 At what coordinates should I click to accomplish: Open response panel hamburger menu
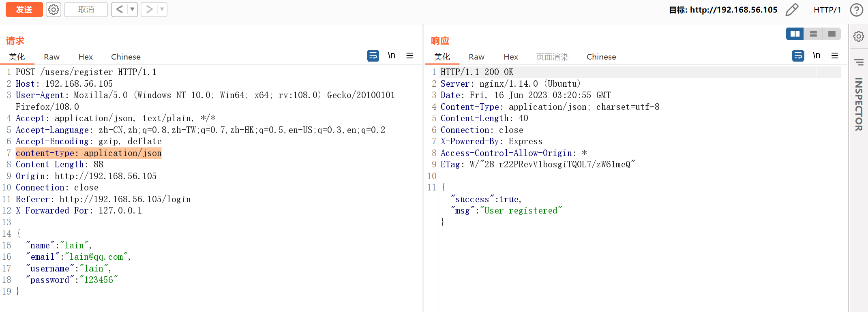coord(835,56)
